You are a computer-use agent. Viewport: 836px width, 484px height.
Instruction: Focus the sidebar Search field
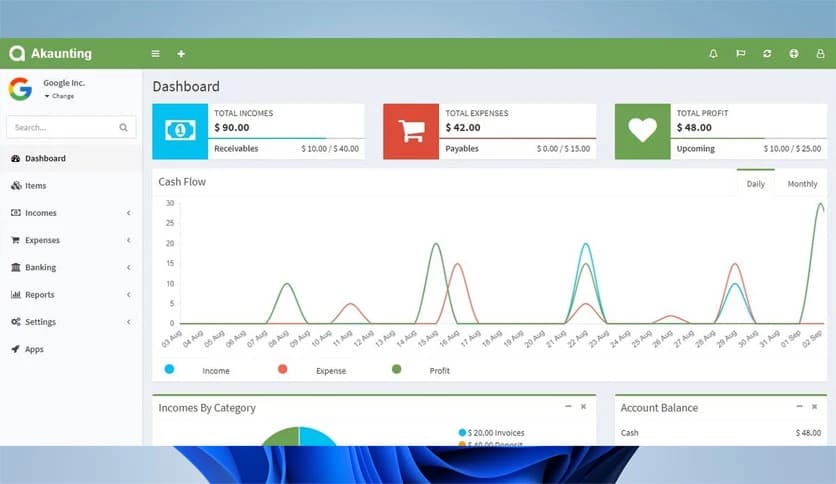tap(71, 127)
